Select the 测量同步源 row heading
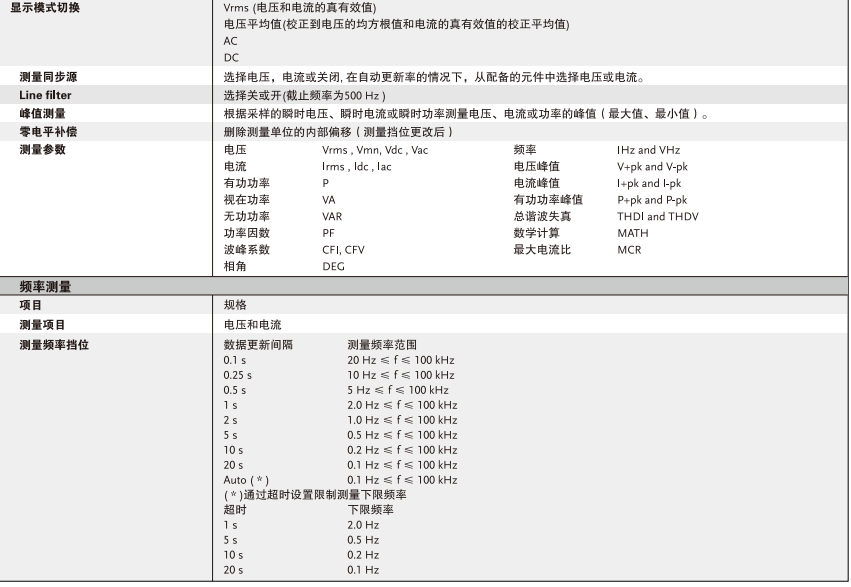Image resolution: width=851 pixels, height=587 pixels. point(48,77)
